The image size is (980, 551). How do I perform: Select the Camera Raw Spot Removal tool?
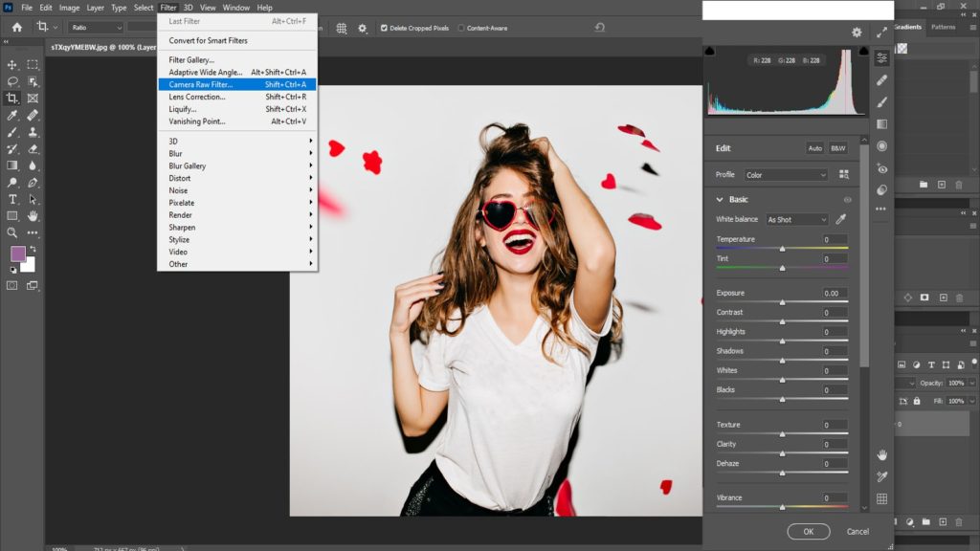[881, 80]
